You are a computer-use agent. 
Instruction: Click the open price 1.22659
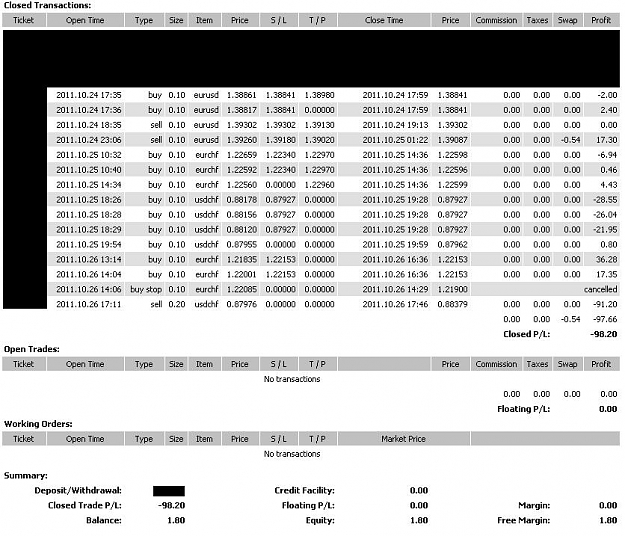(x=242, y=155)
